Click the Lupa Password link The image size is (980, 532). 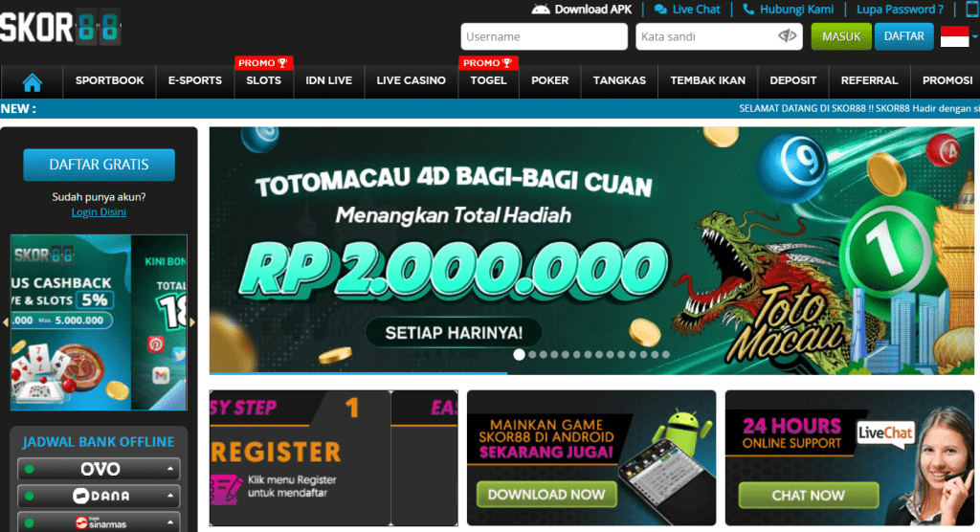tap(900, 10)
